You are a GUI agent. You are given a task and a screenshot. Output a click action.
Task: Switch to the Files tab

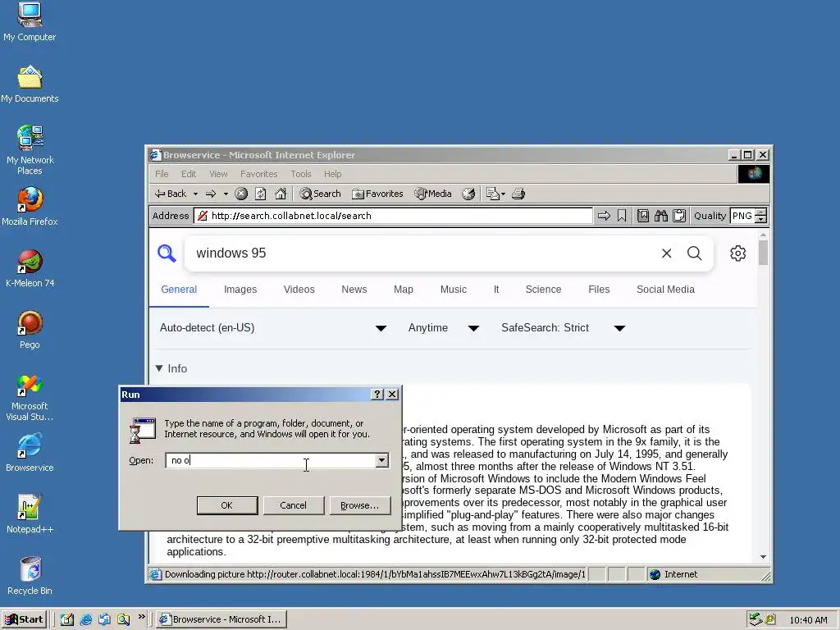pyautogui.click(x=599, y=290)
